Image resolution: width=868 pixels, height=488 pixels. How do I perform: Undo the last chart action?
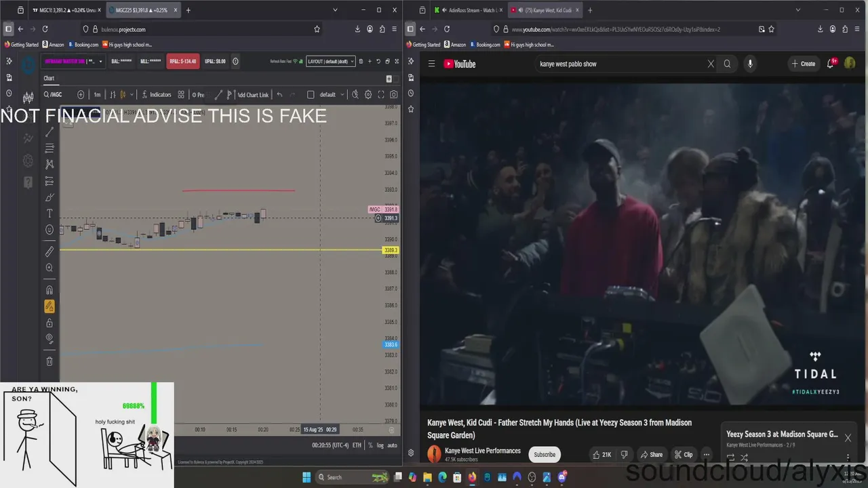(x=279, y=95)
